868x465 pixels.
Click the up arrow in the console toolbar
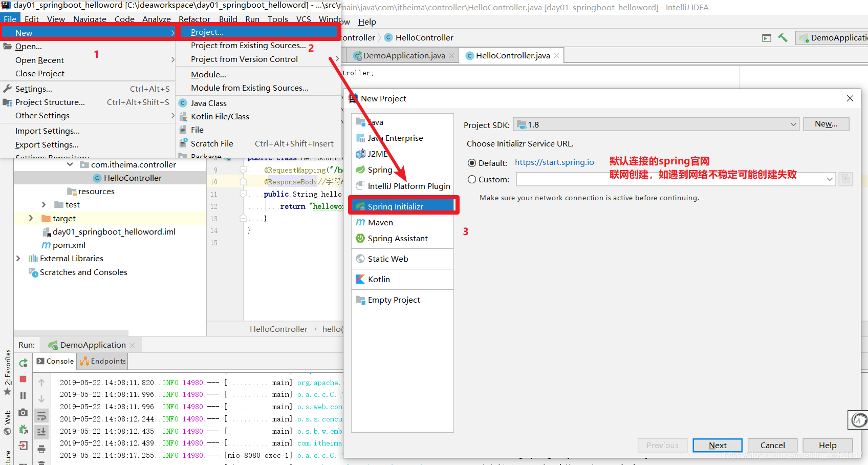(x=41, y=383)
